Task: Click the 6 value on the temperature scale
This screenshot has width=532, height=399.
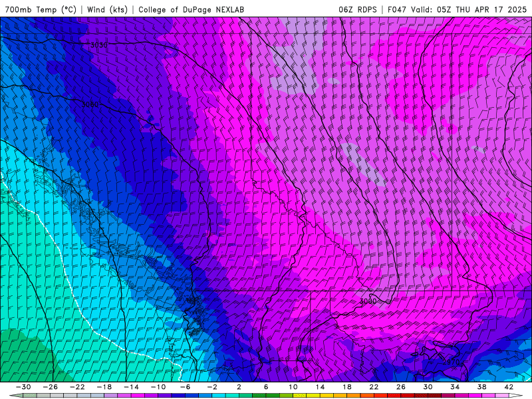Action: 266,387
